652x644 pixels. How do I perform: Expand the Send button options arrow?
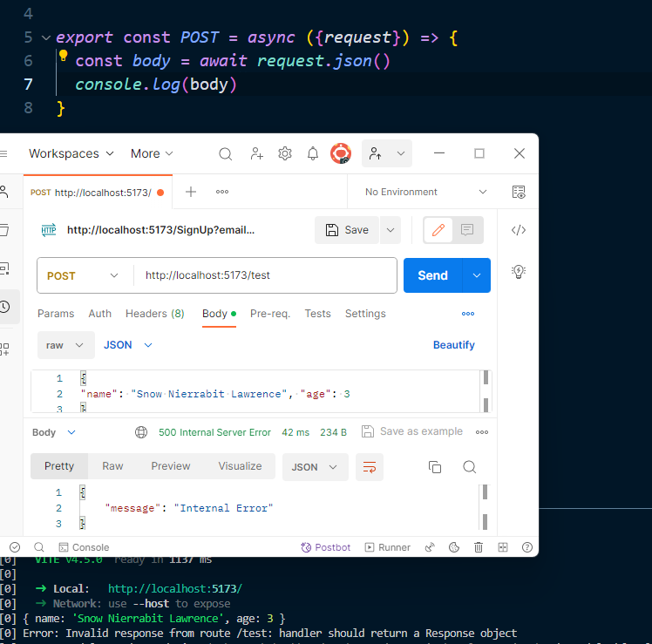tap(477, 275)
